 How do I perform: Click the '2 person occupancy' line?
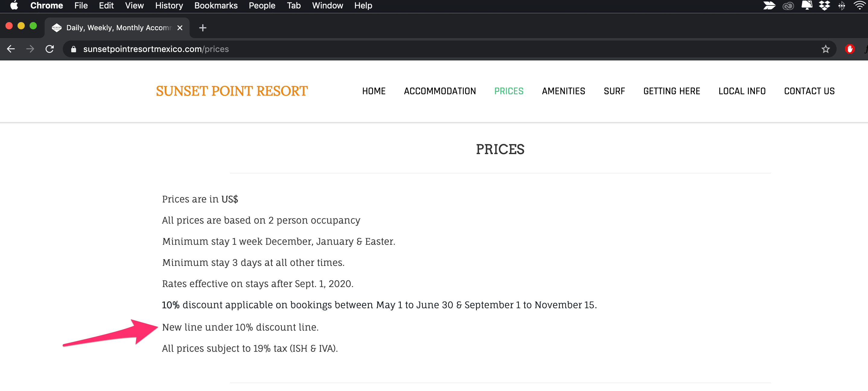click(x=261, y=220)
